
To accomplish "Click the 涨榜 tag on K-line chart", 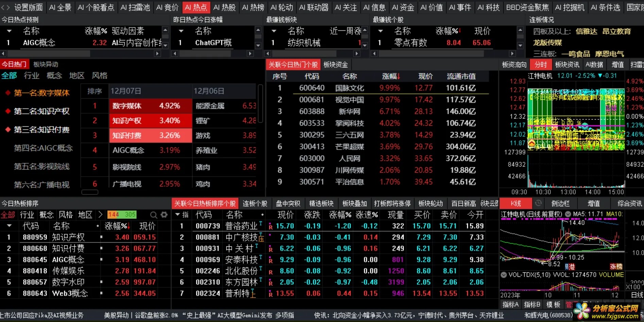I will (x=616, y=267).
